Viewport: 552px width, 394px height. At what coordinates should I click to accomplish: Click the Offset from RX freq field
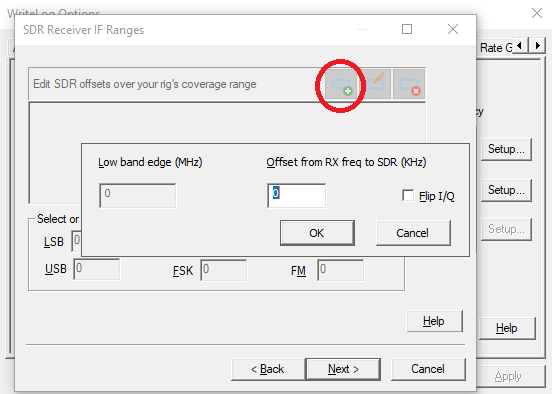pyautogui.click(x=296, y=195)
